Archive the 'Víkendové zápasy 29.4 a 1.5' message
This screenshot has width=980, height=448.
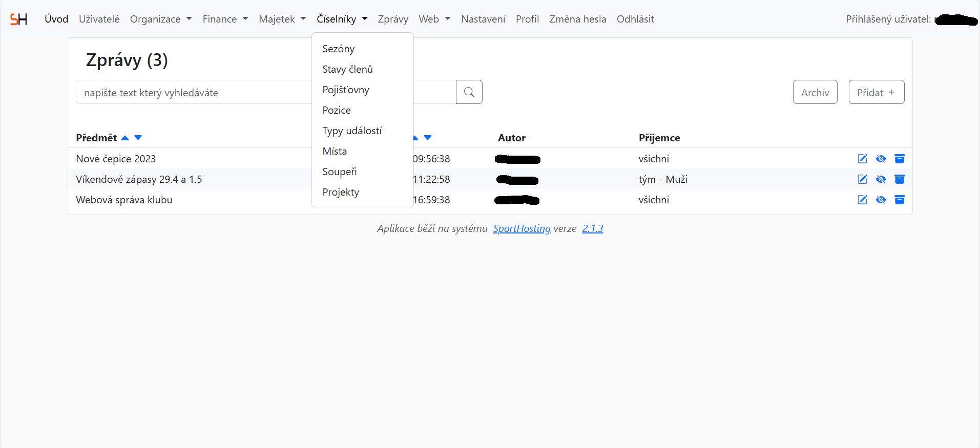pos(899,179)
